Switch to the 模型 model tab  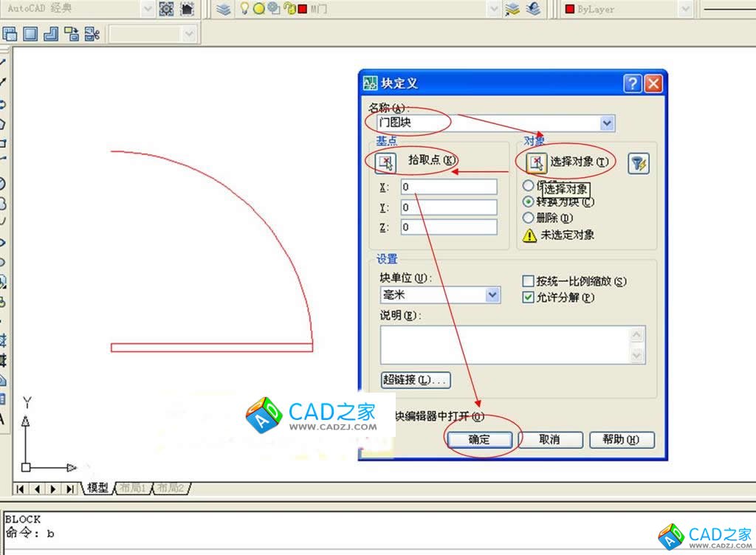coord(97,488)
